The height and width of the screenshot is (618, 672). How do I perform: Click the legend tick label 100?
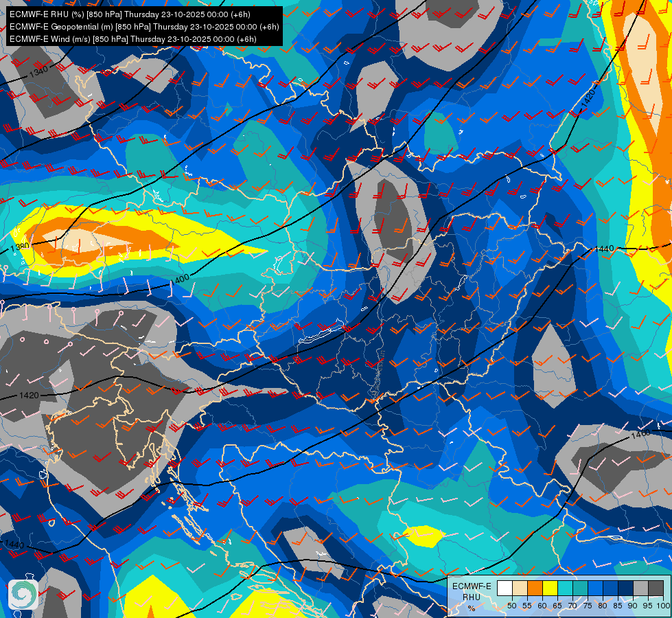(663, 606)
